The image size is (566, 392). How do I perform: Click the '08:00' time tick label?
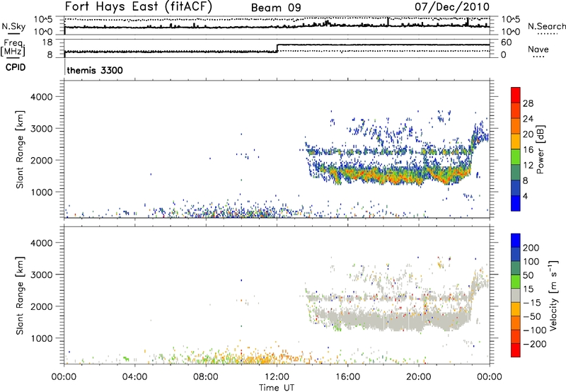pos(206,377)
